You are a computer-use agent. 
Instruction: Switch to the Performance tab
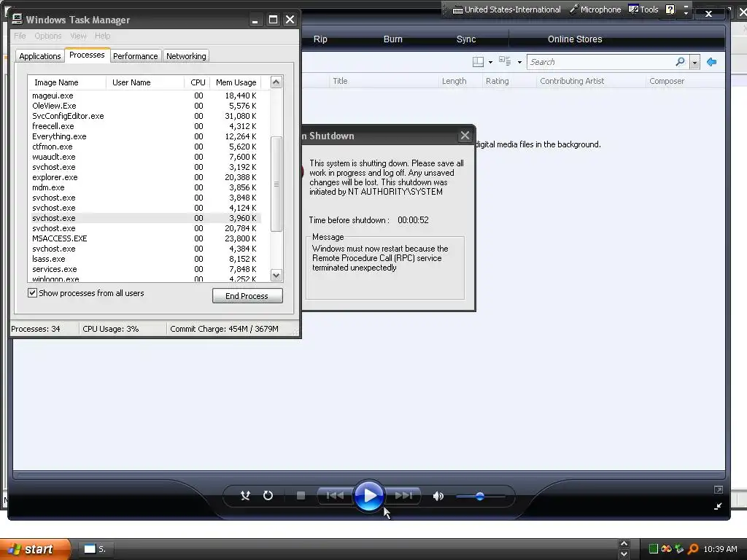pos(135,56)
